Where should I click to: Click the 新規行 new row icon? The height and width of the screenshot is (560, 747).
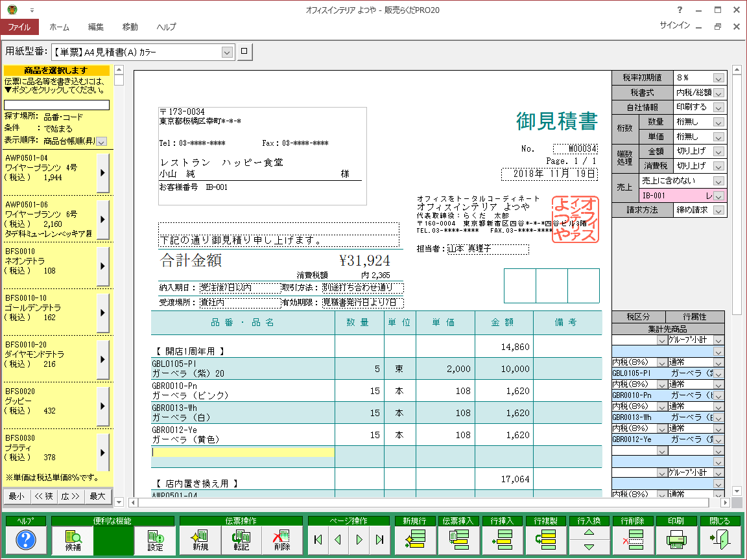[415, 539]
